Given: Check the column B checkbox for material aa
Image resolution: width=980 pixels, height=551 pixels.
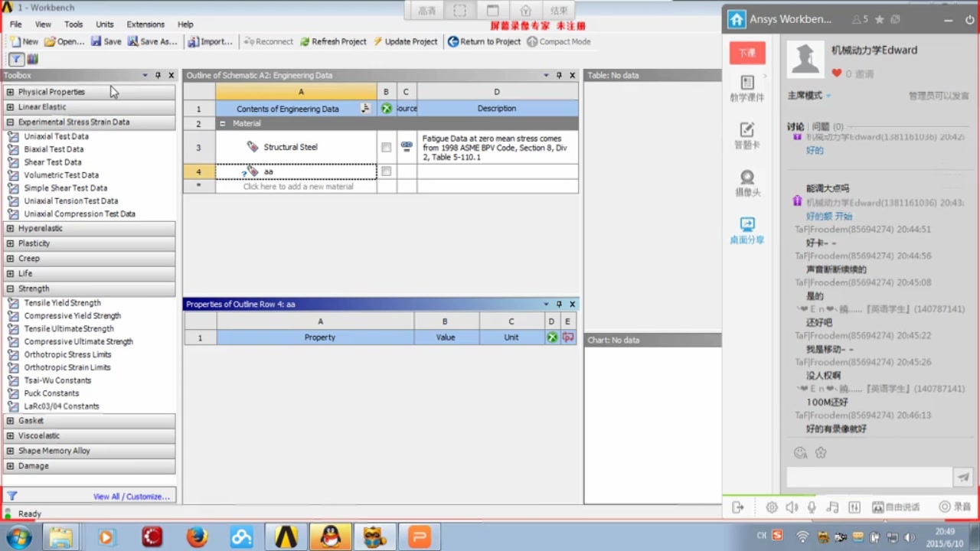Looking at the screenshot, I should pos(385,171).
